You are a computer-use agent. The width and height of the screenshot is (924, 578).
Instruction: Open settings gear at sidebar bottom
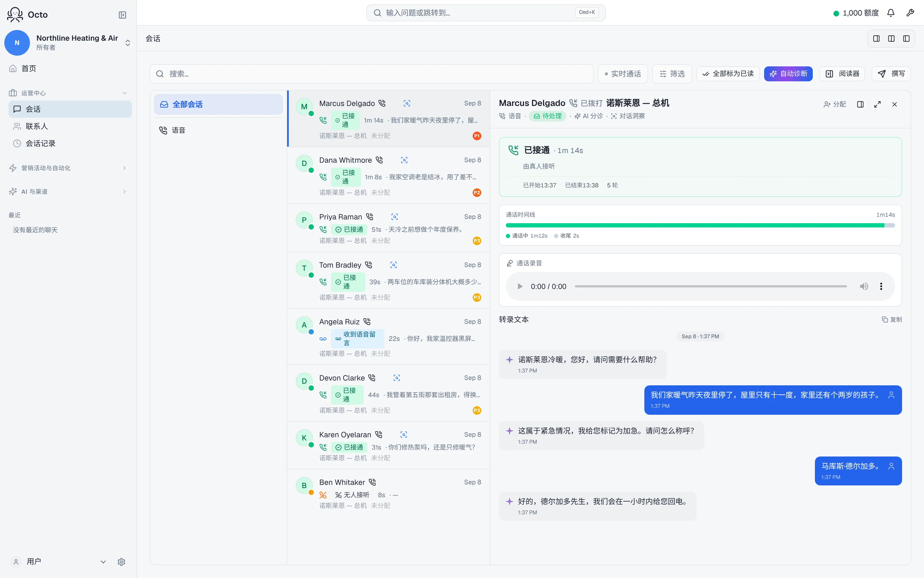click(121, 562)
